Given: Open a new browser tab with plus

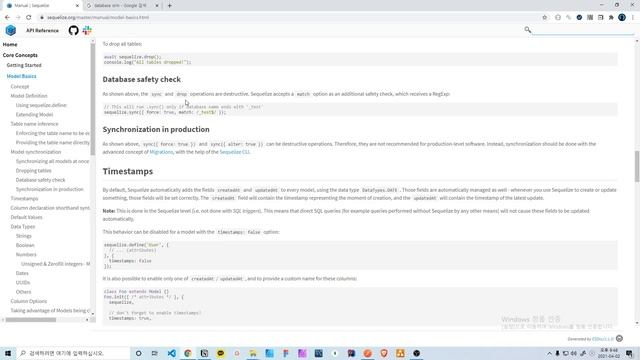Looking at the screenshot, I should tap(169, 6).
